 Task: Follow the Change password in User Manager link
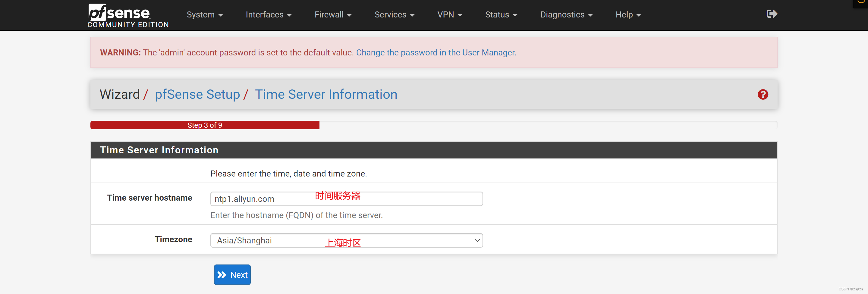pyautogui.click(x=436, y=53)
